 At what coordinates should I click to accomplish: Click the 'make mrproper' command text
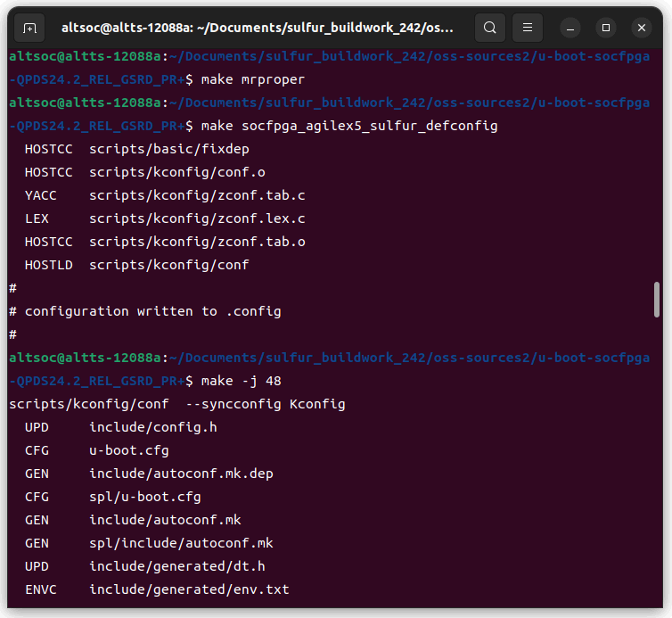(x=253, y=79)
